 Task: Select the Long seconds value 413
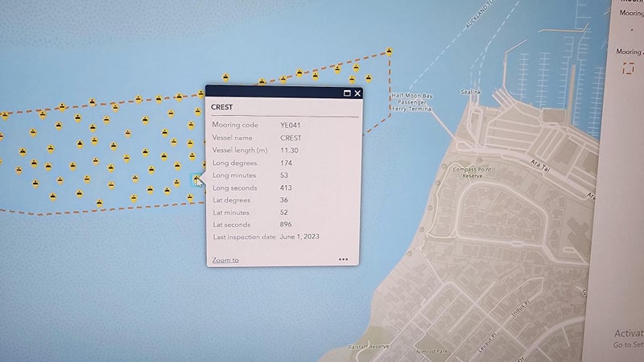pos(286,187)
